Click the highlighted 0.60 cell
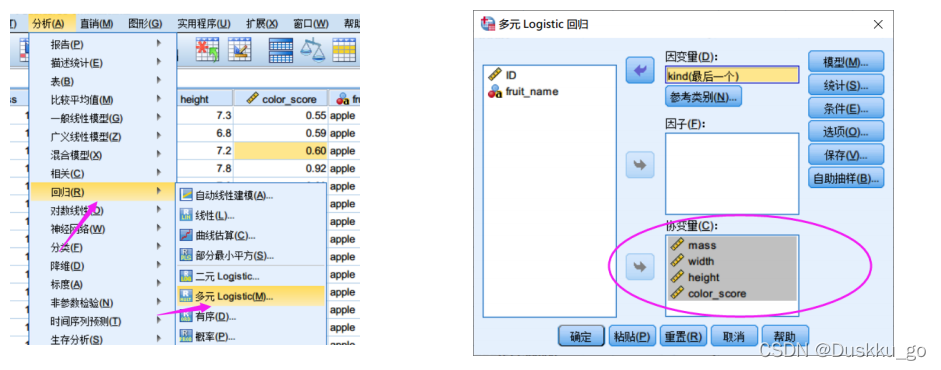The height and width of the screenshot is (370, 941). [x=281, y=151]
